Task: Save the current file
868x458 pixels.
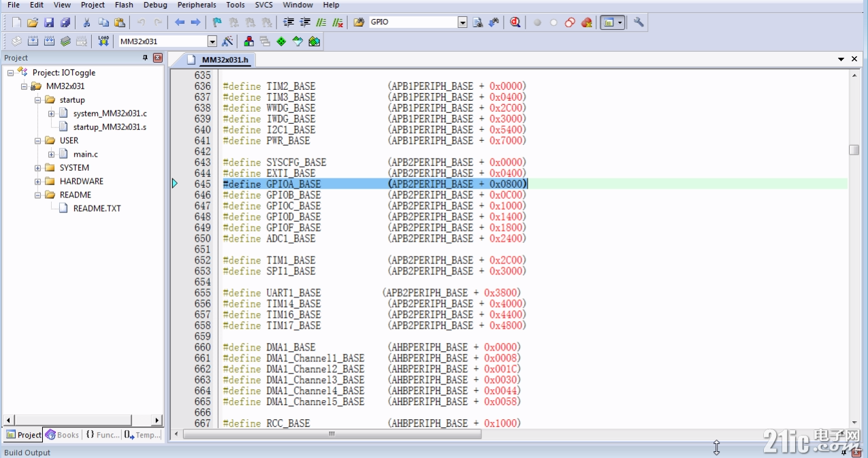Action: point(49,22)
